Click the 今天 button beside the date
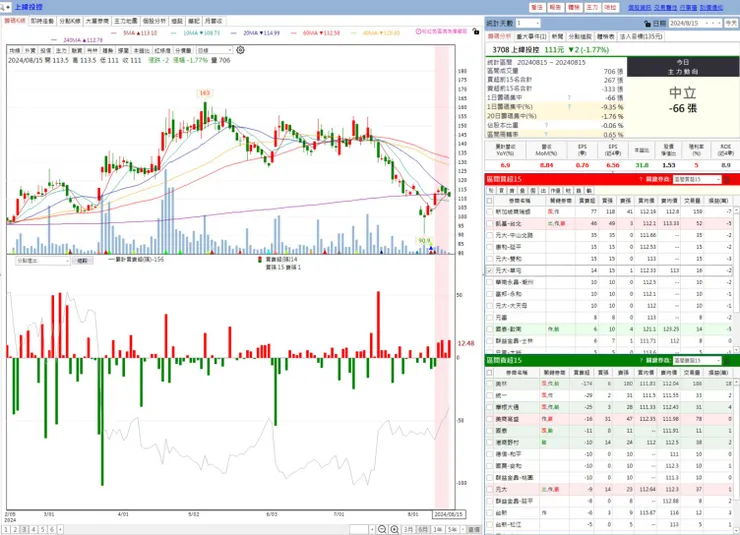The height and width of the screenshot is (535, 740). (731, 23)
